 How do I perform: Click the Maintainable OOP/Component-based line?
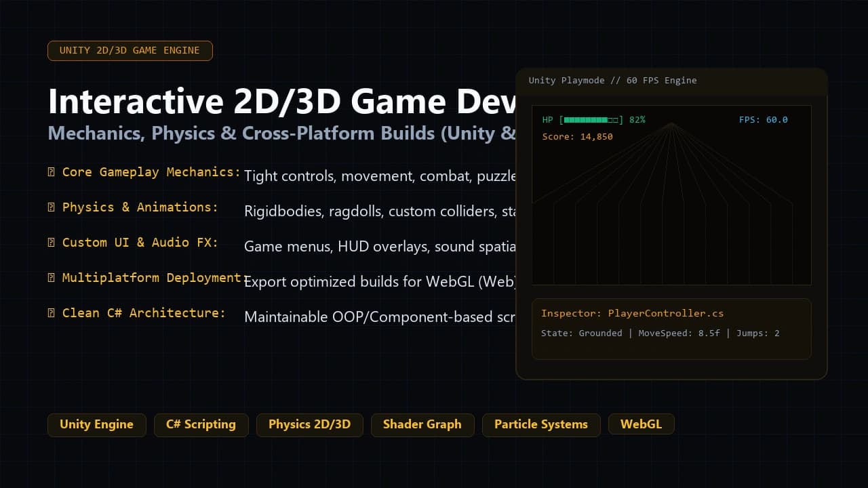click(380, 317)
